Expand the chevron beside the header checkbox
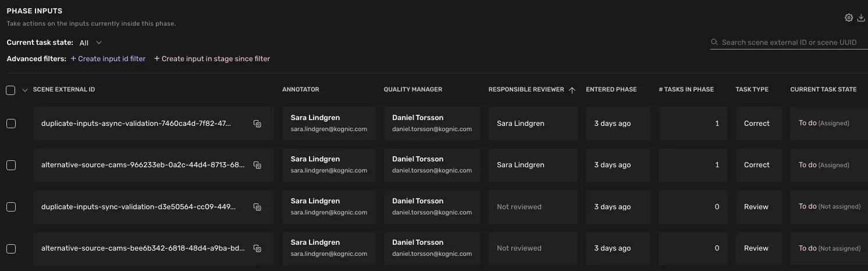This screenshot has width=868, height=271. [25, 90]
